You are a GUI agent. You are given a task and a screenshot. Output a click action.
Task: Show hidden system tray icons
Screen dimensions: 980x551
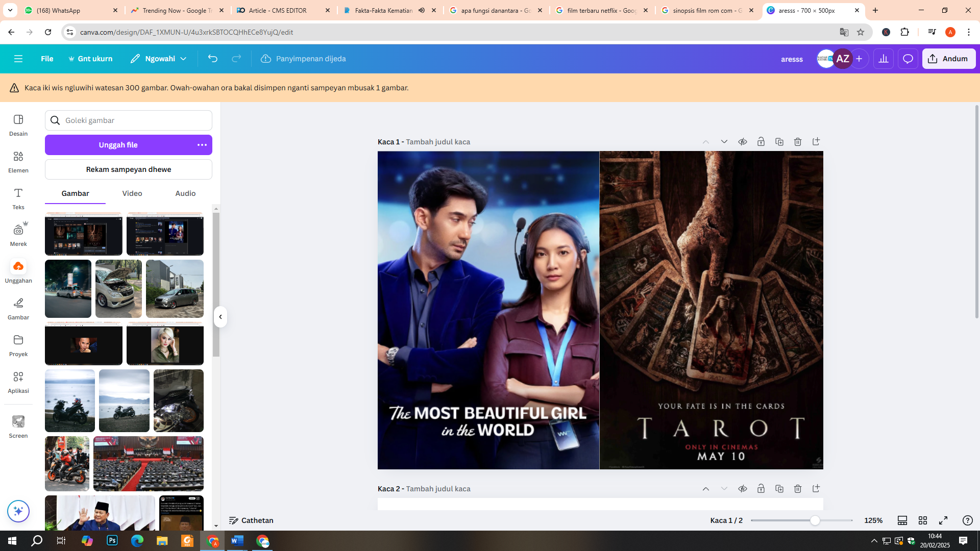(x=874, y=541)
